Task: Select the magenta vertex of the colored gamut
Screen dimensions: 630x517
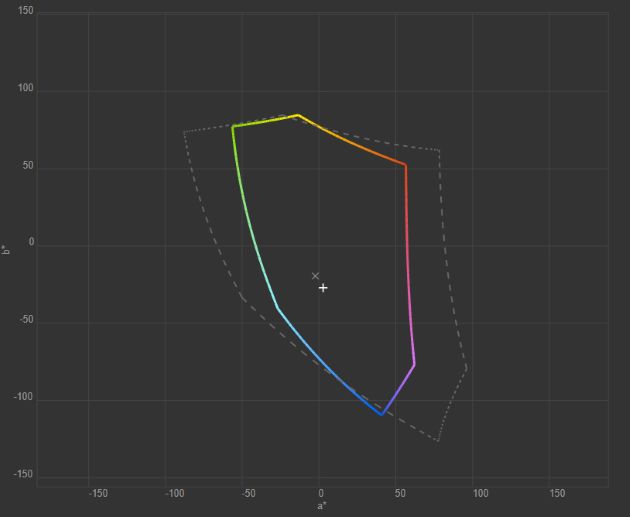Action: point(414,365)
